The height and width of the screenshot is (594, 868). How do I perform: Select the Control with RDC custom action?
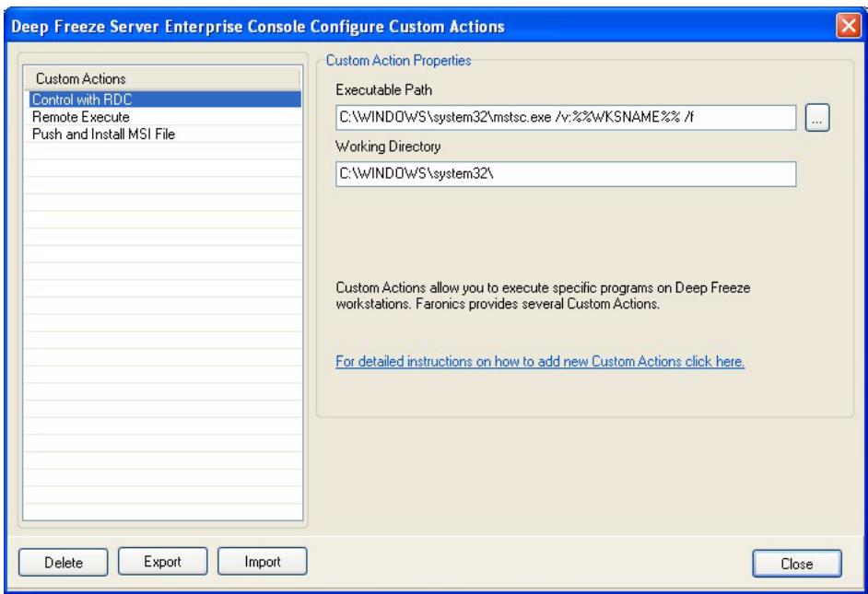pyautogui.click(x=164, y=99)
